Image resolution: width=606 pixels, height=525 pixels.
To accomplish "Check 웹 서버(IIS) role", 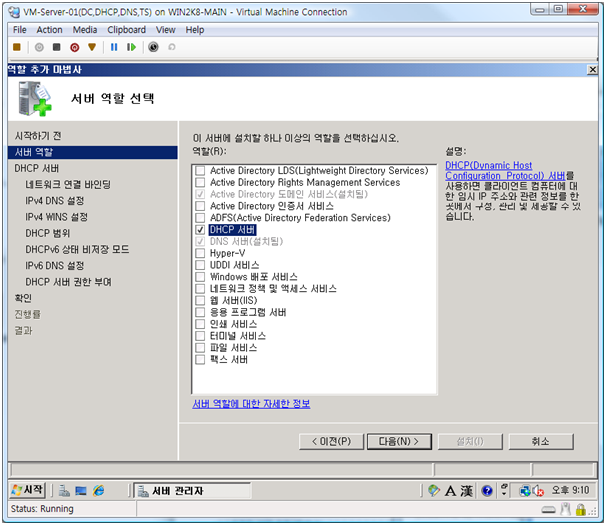I will coord(200,300).
